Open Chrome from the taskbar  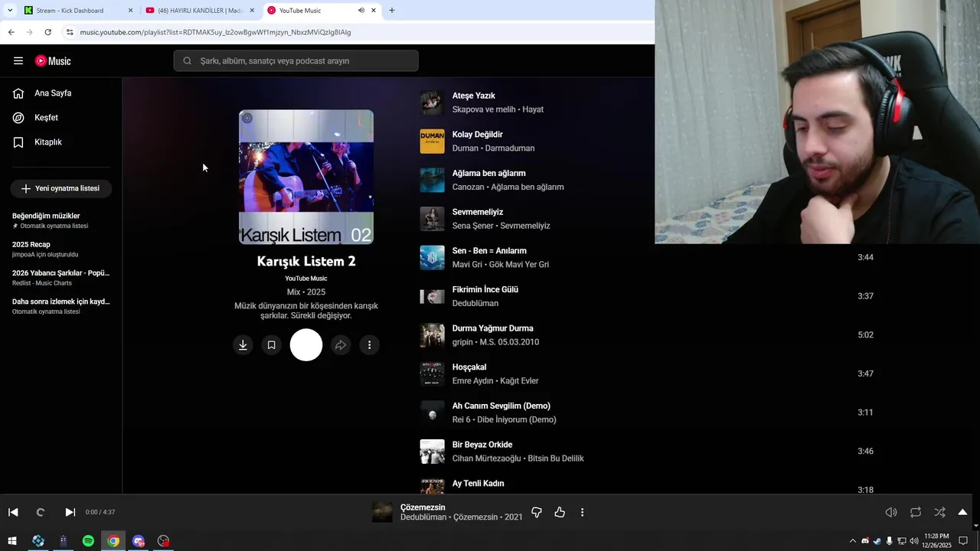[113, 541]
